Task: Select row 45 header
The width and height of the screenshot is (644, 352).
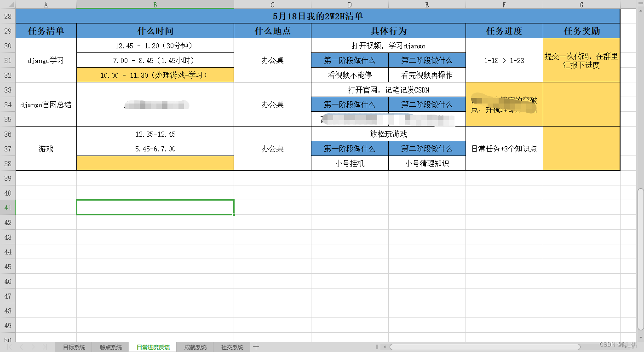Action: (8, 266)
